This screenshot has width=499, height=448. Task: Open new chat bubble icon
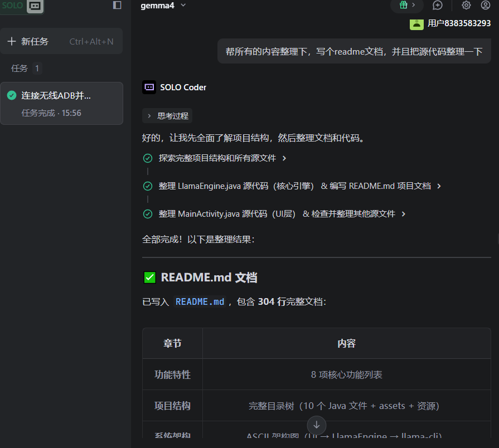point(438,5)
